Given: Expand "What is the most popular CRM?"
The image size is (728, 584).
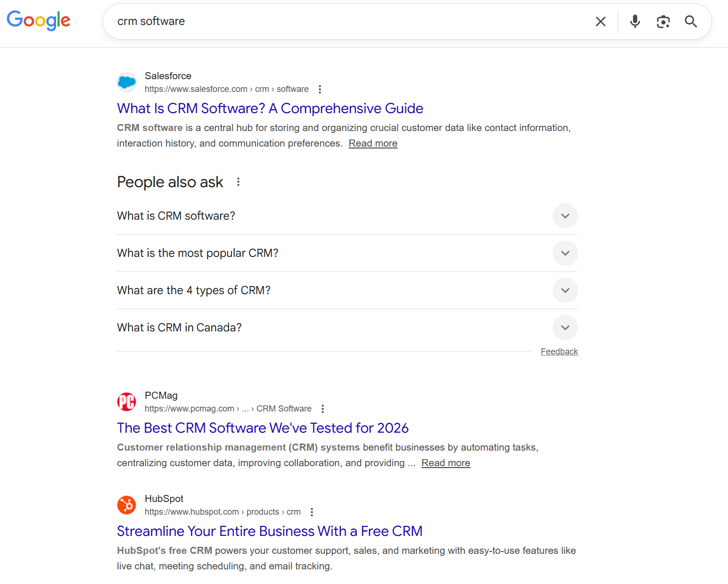Looking at the screenshot, I should click(x=565, y=253).
